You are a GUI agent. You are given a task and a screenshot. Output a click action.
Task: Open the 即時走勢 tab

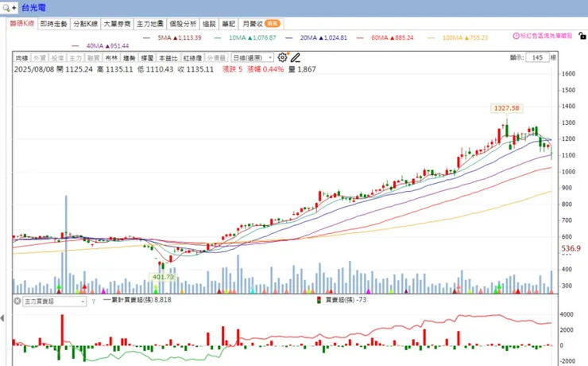(53, 24)
